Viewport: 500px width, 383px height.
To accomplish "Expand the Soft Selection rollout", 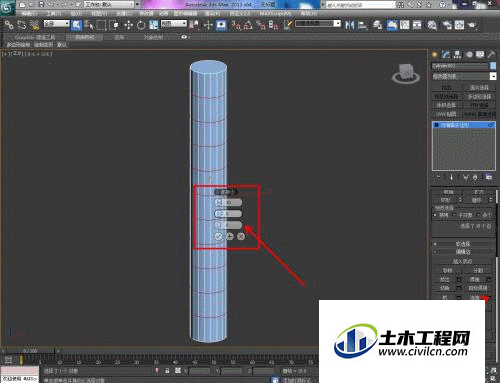I will click(463, 244).
